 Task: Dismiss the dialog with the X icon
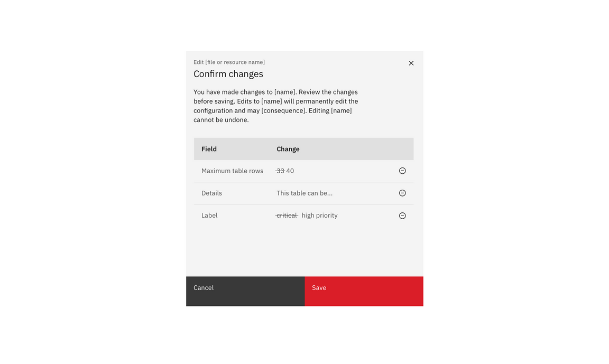(411, 63)
